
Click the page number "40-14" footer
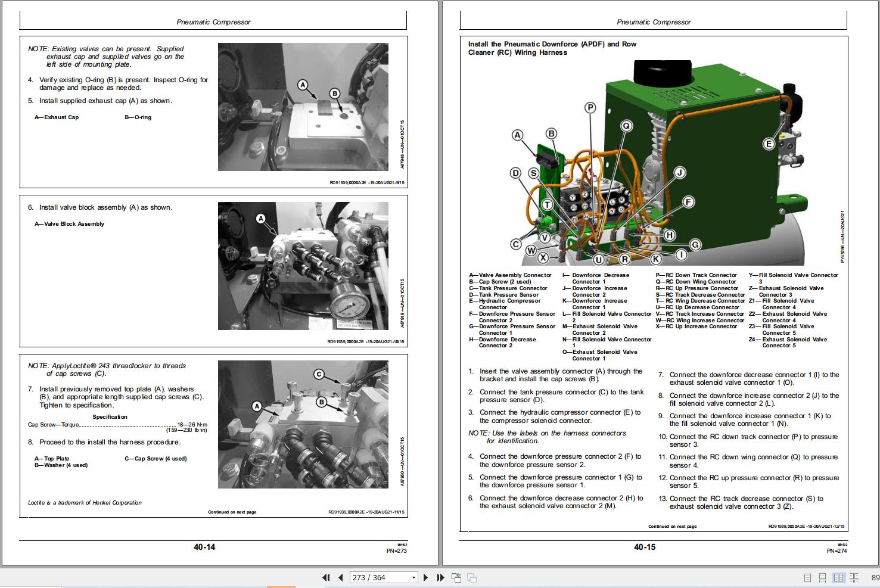204,547
